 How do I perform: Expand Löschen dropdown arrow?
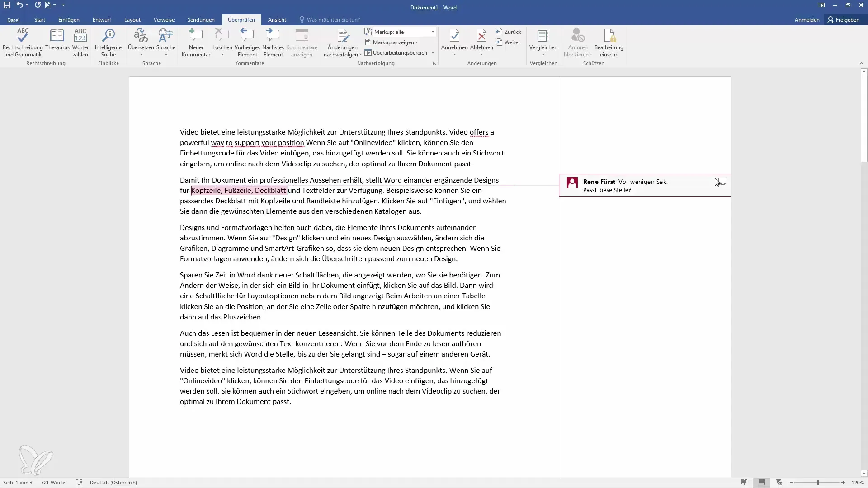coord(222,55)
